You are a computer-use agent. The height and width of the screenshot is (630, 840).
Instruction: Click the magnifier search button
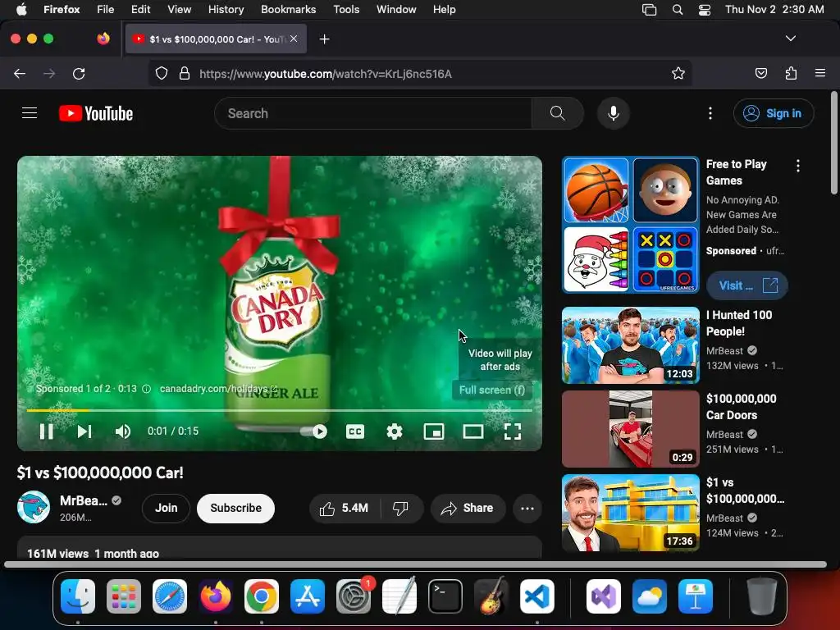pyautogui.click(x=557, y=113)
